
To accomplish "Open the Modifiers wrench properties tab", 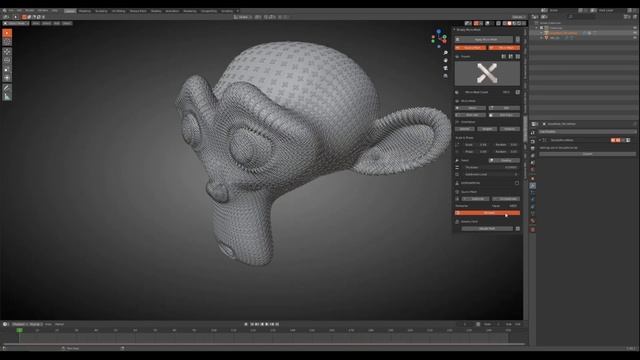I will click(533, 186).
